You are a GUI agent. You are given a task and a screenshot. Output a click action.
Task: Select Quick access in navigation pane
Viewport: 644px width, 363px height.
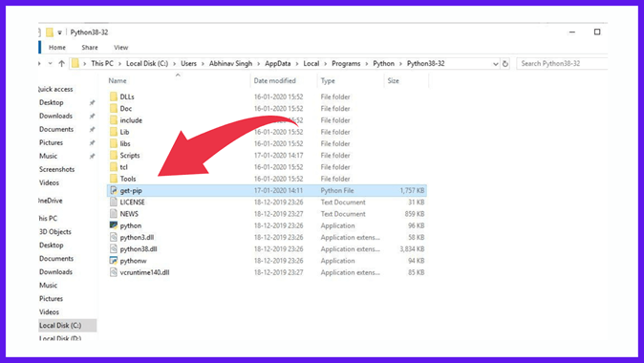coord(55,89)
